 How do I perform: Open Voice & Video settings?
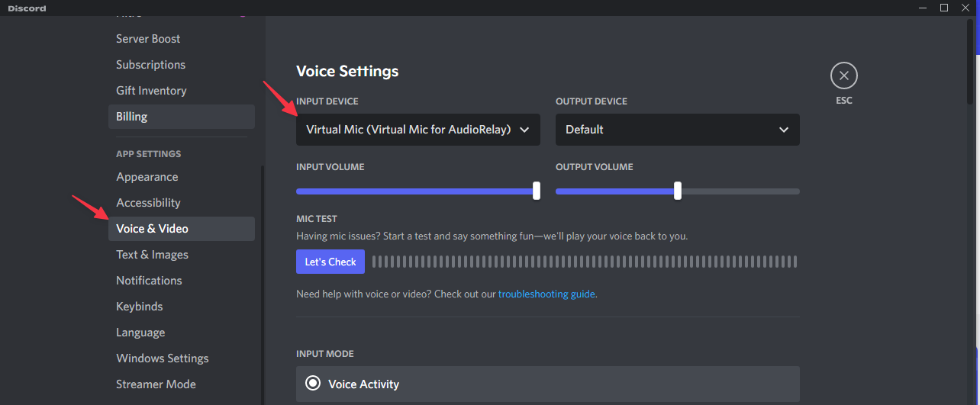tap(152, 229)
